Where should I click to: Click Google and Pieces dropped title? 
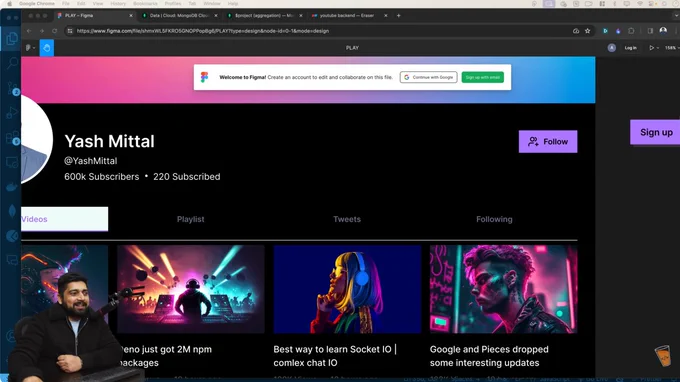point(489,356)
